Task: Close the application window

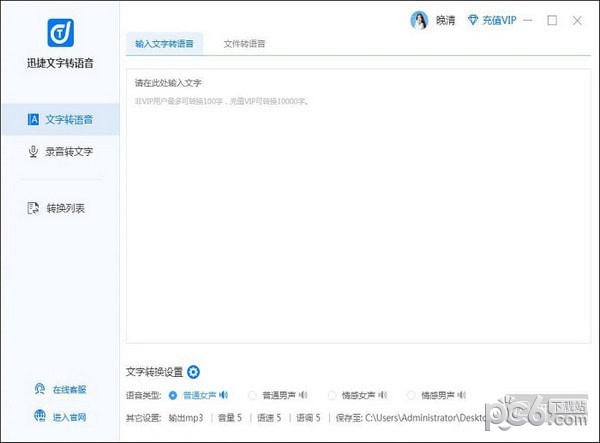Action: 577,21
